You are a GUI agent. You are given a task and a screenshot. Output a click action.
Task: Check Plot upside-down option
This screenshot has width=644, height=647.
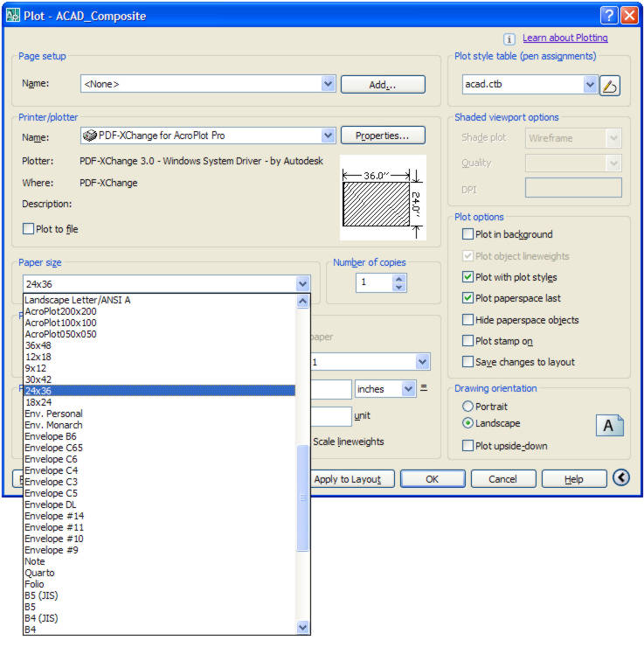tap(467, 446)
